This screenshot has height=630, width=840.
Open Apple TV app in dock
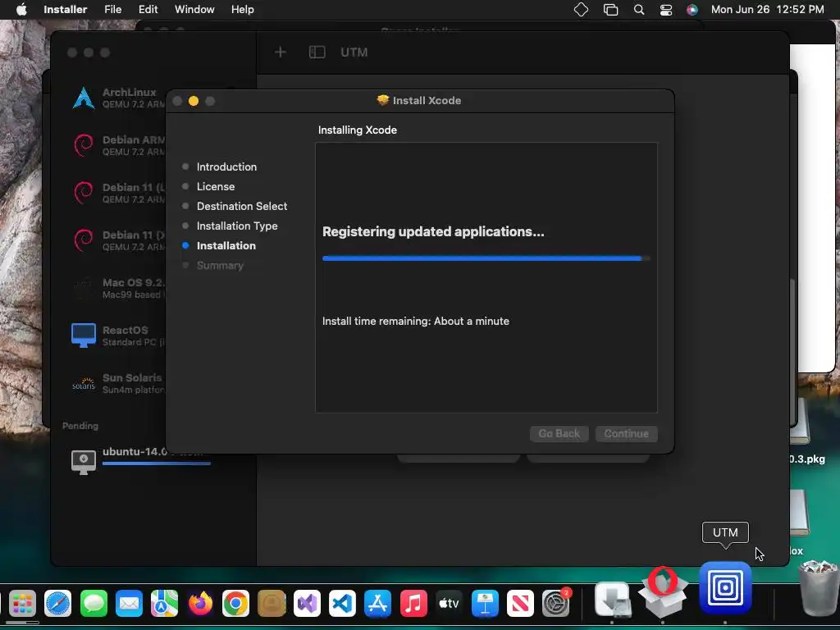click(449, 604)
